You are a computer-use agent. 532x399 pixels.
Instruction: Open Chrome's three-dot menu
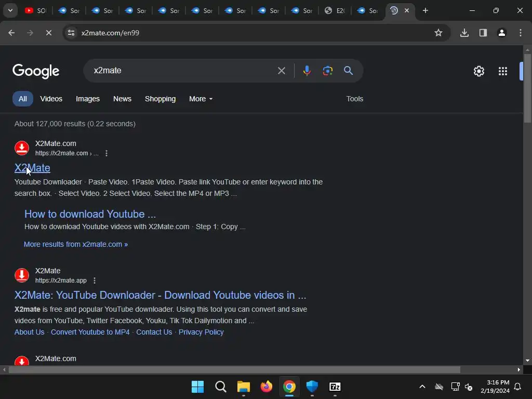point(521,33)
